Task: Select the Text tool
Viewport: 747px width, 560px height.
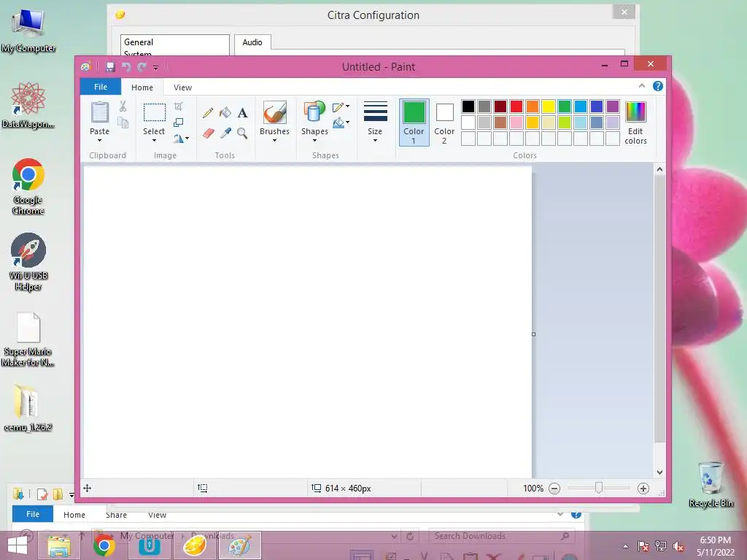Action: pos(242,113)
